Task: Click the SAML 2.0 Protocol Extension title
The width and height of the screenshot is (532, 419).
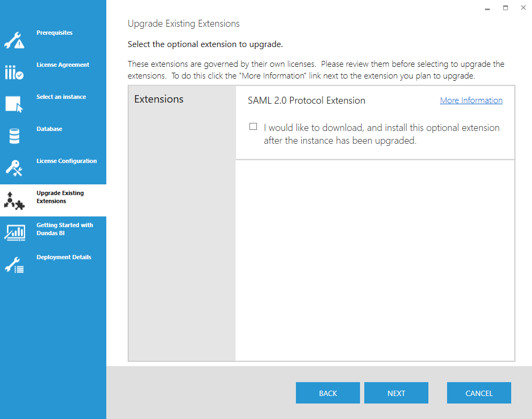Action: click(x=307, y=100)
